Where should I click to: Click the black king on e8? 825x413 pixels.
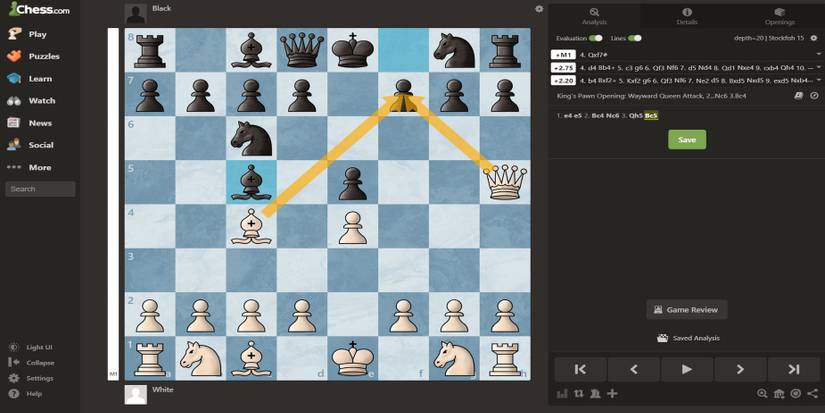[353, 50]
